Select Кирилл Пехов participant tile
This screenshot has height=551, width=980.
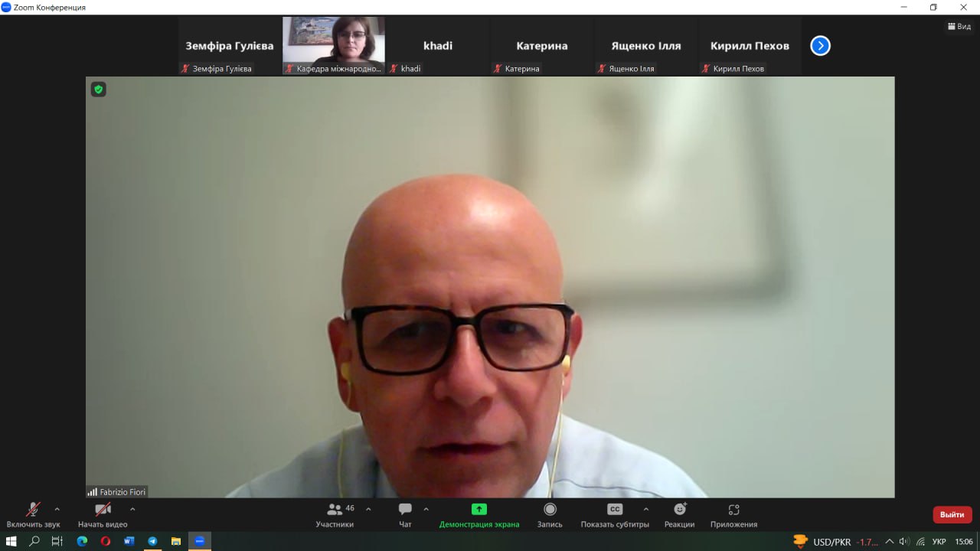pos(750,46)
